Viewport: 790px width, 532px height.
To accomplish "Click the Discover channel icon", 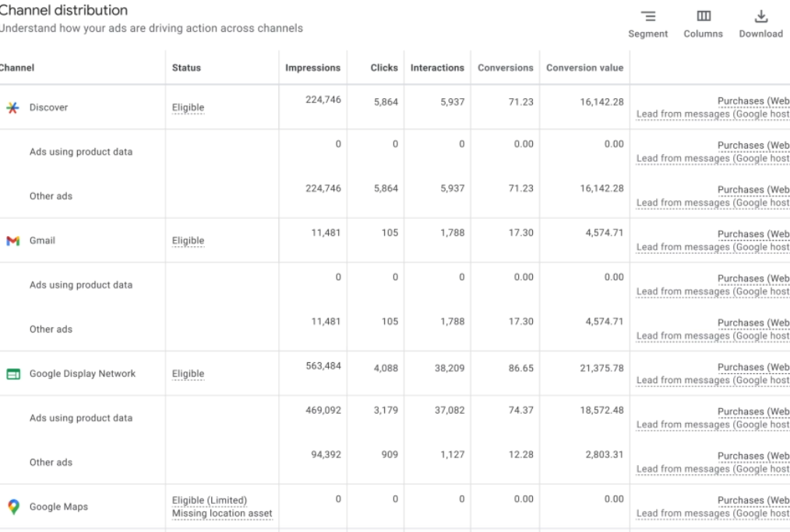I will [12, 107].
